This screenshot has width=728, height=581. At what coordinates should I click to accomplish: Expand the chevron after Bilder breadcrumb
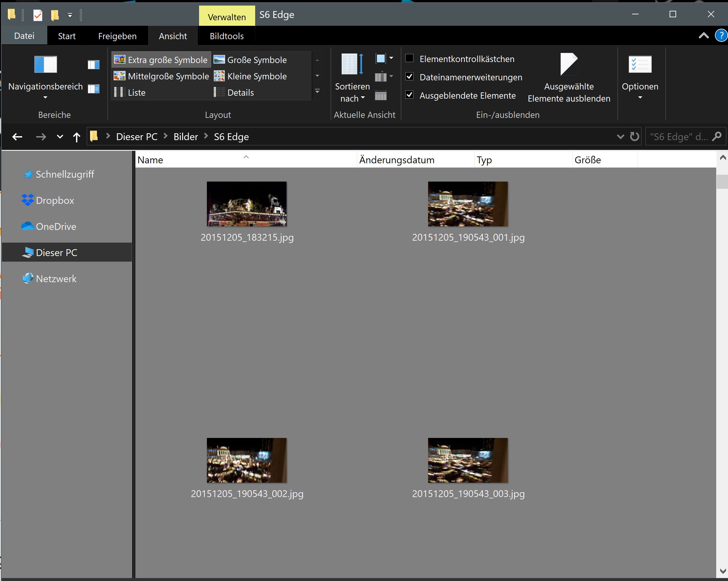206,136
